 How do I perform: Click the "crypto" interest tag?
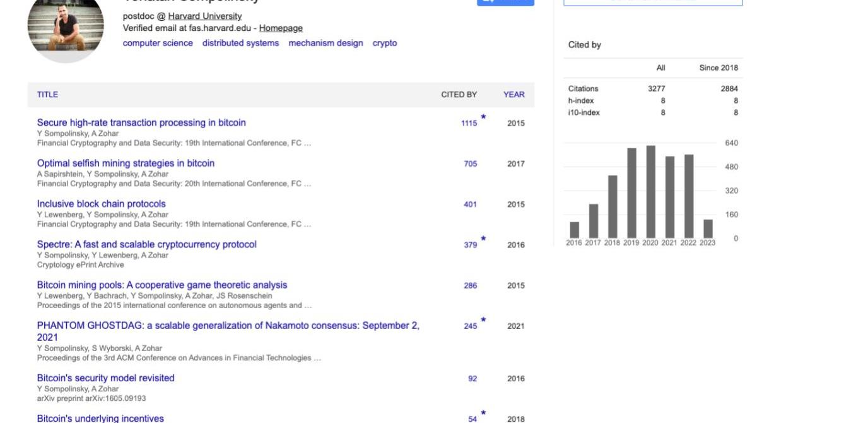(x=385, y=44)
